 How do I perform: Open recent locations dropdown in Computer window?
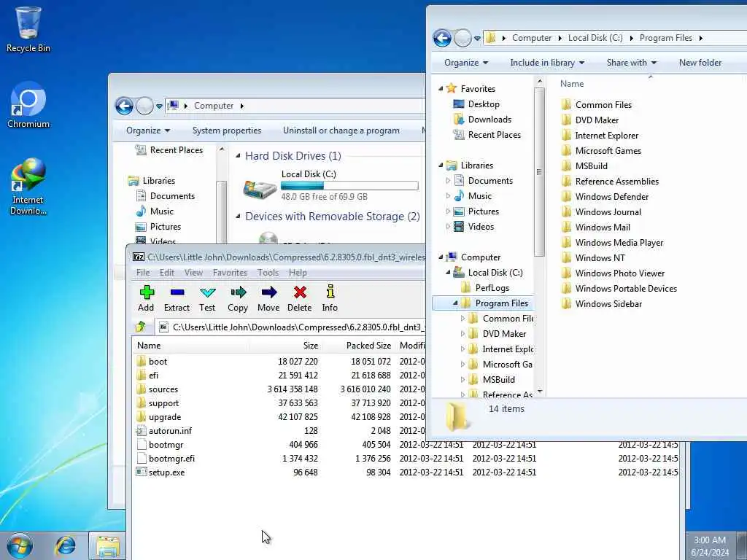pyautogui.click(x=159, y=106)
